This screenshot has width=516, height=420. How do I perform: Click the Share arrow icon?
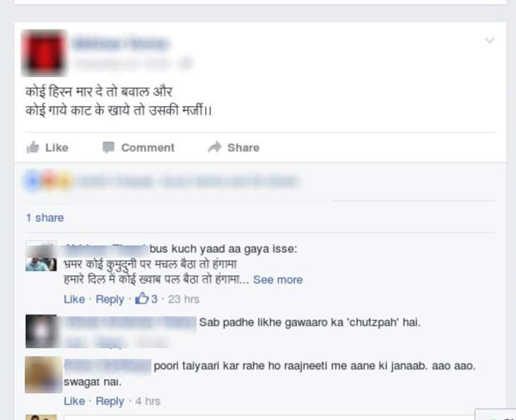(215, 147)
